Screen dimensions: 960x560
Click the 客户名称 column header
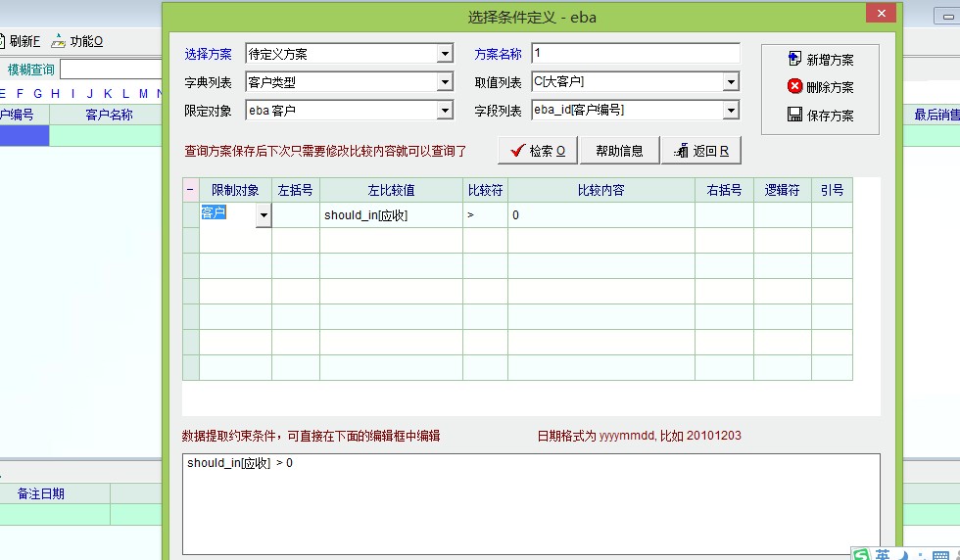(109, 115)
